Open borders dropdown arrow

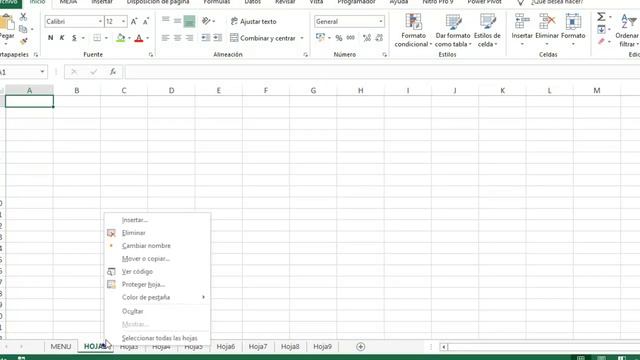[x=106, y=38]
